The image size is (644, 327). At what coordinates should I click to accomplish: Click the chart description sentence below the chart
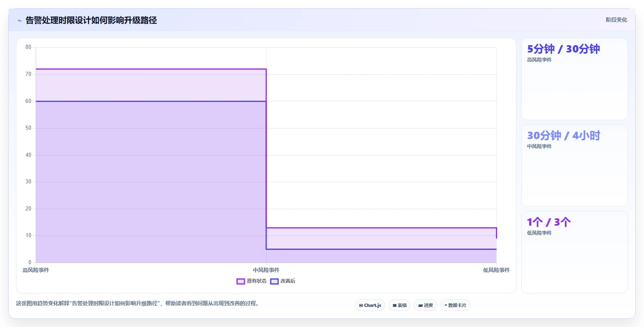tap(137, 304)
